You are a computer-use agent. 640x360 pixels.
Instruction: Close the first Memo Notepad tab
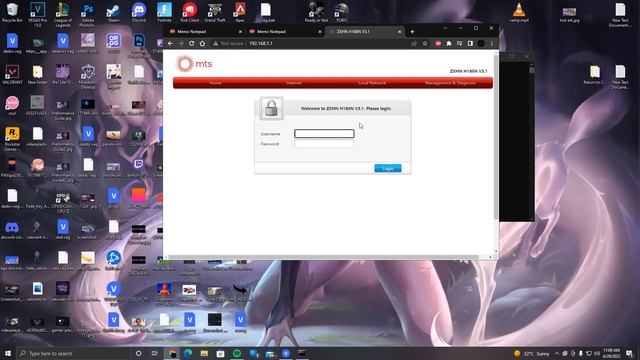[x=240, y=31]
